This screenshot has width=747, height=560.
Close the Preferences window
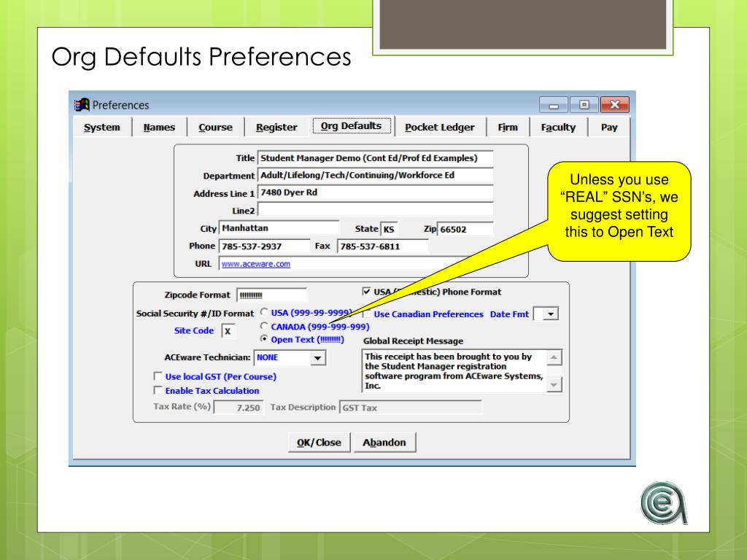614,105
